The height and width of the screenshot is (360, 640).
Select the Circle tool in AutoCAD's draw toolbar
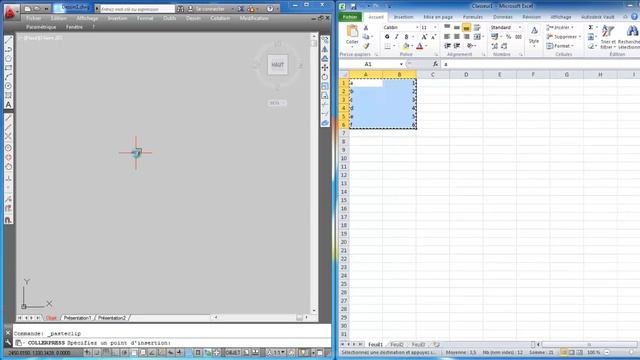pyautogui.click(x=8, y=86)
